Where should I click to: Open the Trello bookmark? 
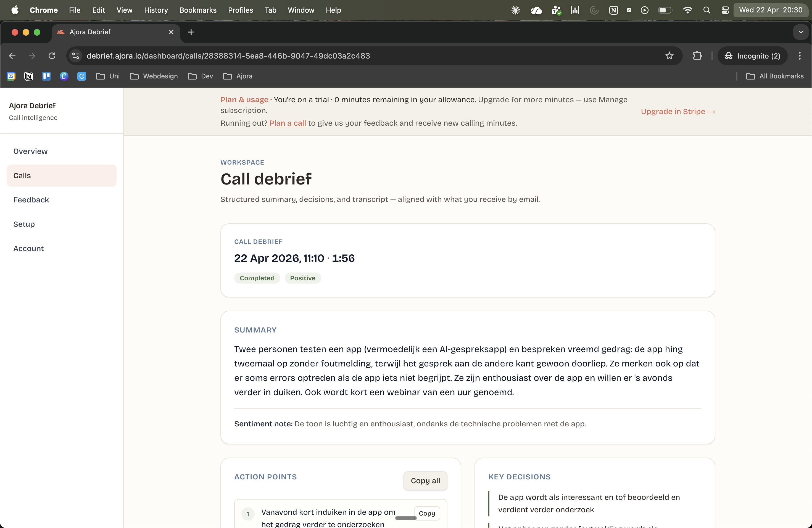click(46, 76)
